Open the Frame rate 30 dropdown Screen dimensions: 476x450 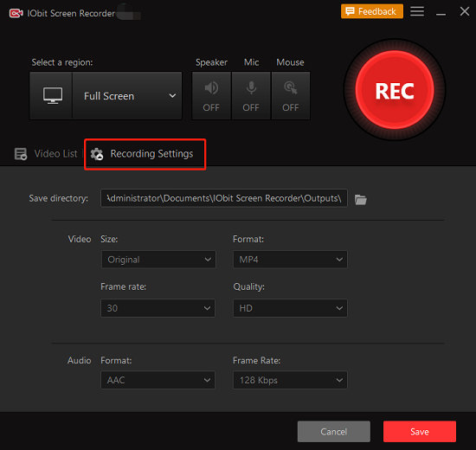[x=158, y=308]
